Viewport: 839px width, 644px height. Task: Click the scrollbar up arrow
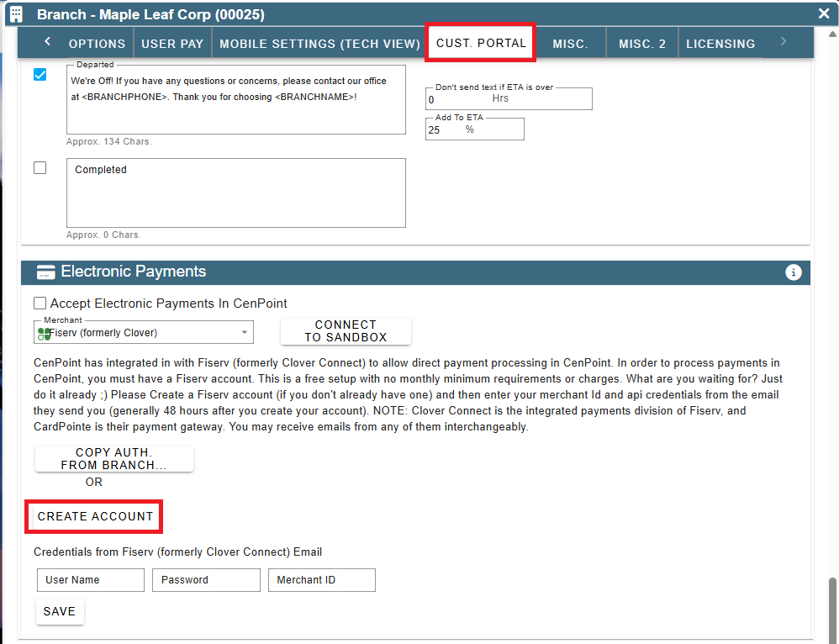pos(832,34)
